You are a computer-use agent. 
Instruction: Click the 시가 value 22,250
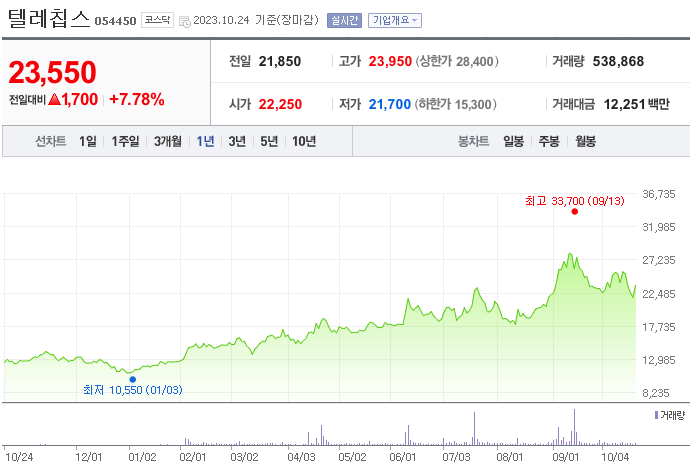tap(280, 104)
